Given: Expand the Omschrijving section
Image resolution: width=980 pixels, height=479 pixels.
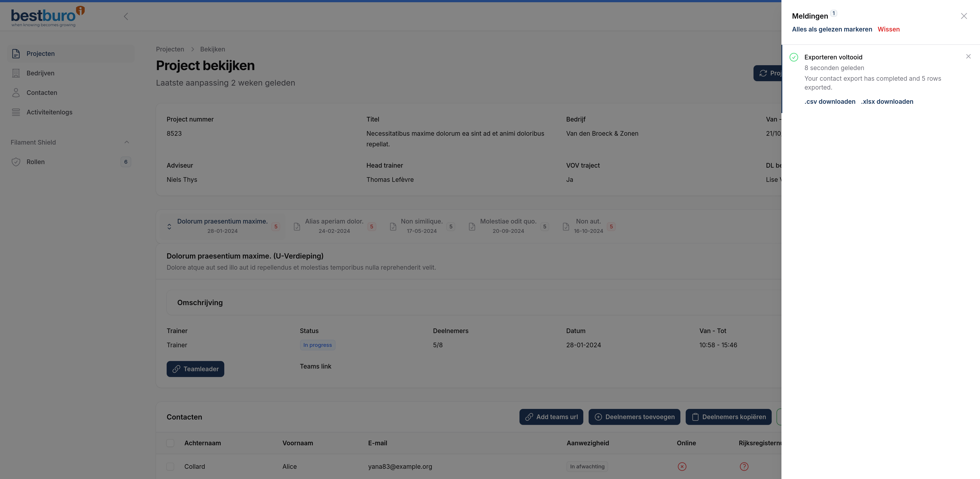Looking at the screenshot, I should click(200, 303).
